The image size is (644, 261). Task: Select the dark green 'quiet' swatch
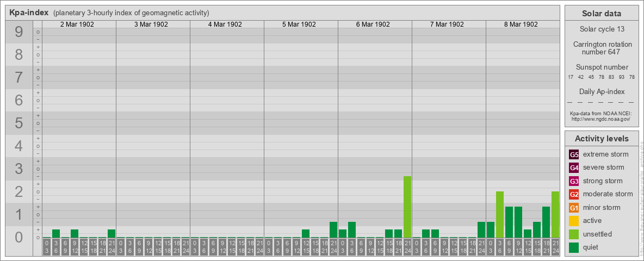pyautogui.click(x=574, y=247)
